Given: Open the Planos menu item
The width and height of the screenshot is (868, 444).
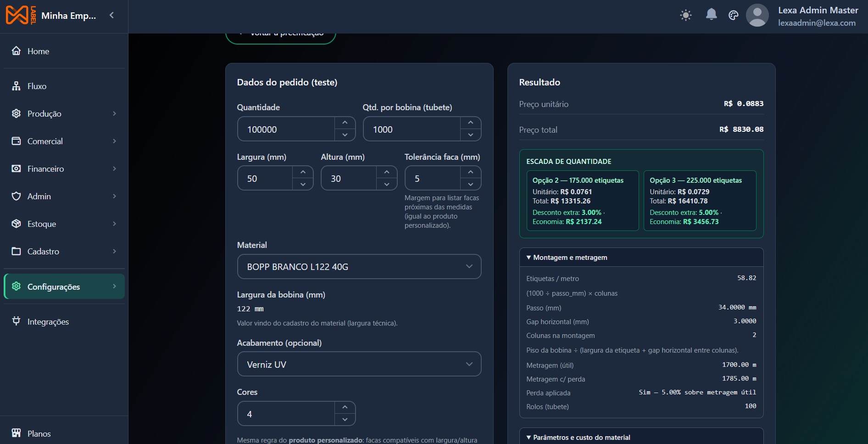Looking at the screenshot, I should (x=64, y=433).
